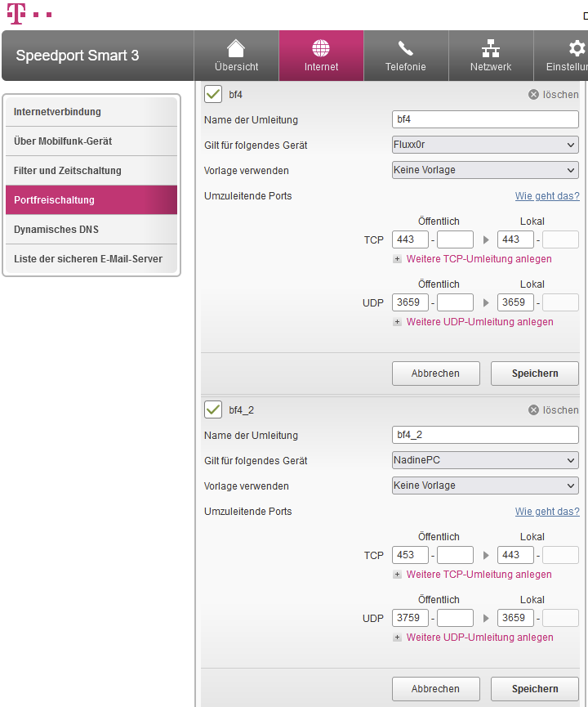The height and width of the screenshot is (707, 588).
Task: Open the Einstellungen gear tab
Action: pyautogui.click(x=561, y=56)
